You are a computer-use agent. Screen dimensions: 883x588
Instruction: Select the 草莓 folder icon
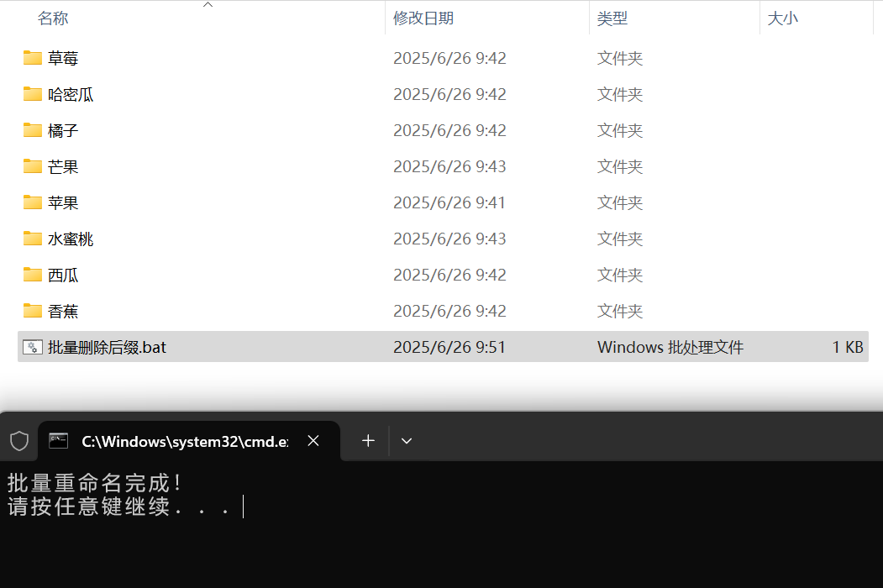[x=33, y=58]
